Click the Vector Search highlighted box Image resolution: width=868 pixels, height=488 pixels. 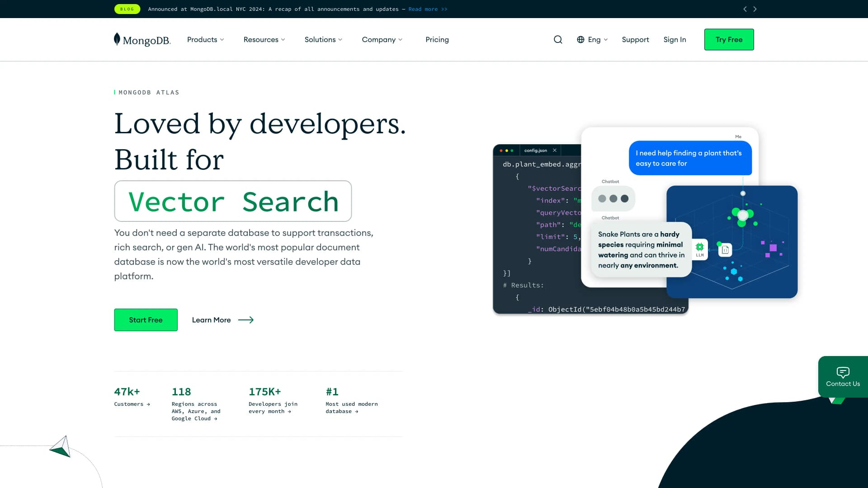[x=233, y=201]
